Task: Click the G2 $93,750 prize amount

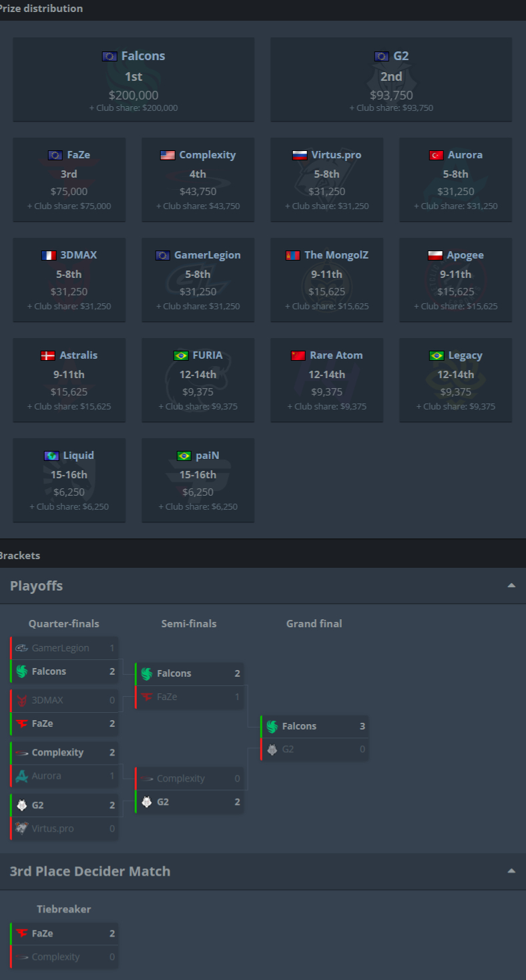Action: coord(391,96)
